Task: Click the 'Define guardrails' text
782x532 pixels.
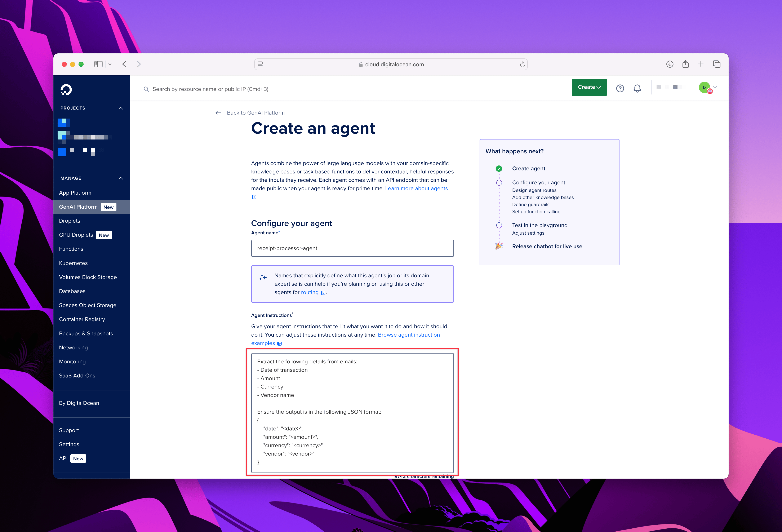Action: 531,205
